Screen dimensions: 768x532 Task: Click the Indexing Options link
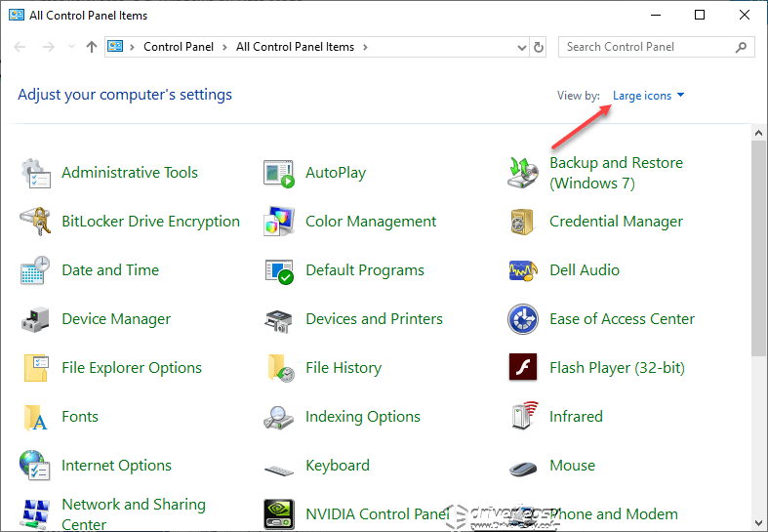pyautogui.click(x=363, y=417)
